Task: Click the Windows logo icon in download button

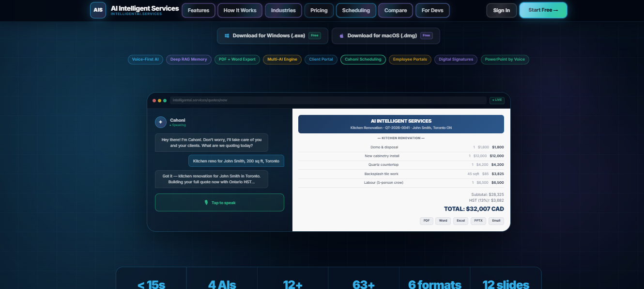Action: pyautogui.click(x=227, y=36)
